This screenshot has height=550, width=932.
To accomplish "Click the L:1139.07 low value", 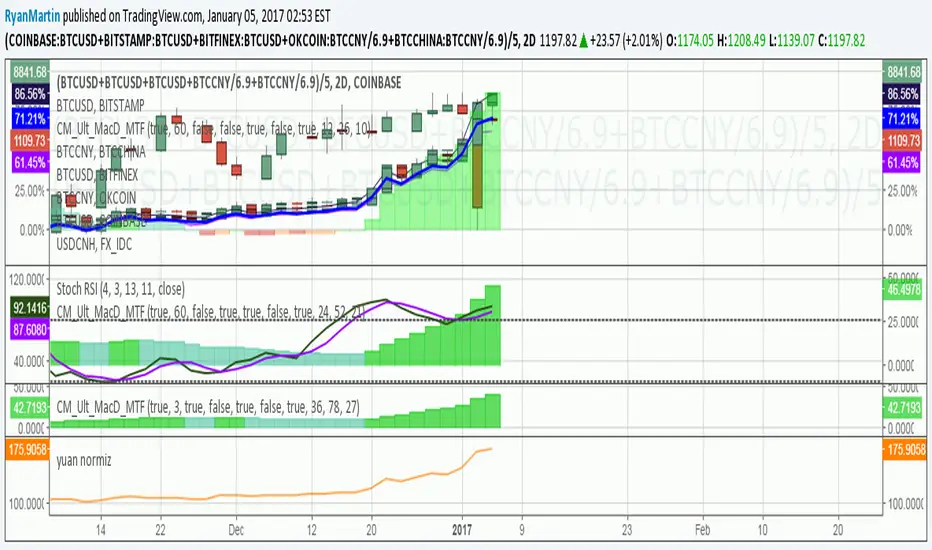I will tap(791, 40).
